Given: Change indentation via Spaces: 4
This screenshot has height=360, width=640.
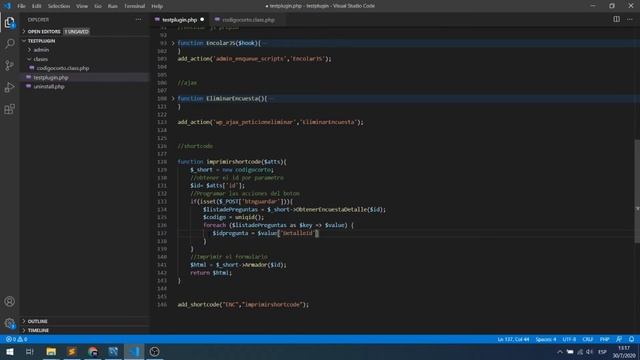Looking at the screenshot, I should coord(546,339).
